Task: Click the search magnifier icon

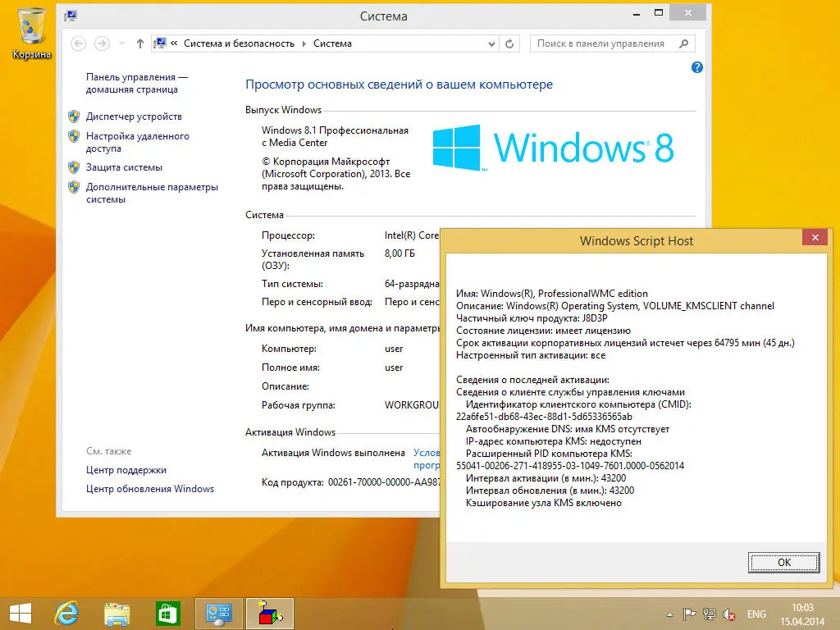Action: click(x=683, y=43)
